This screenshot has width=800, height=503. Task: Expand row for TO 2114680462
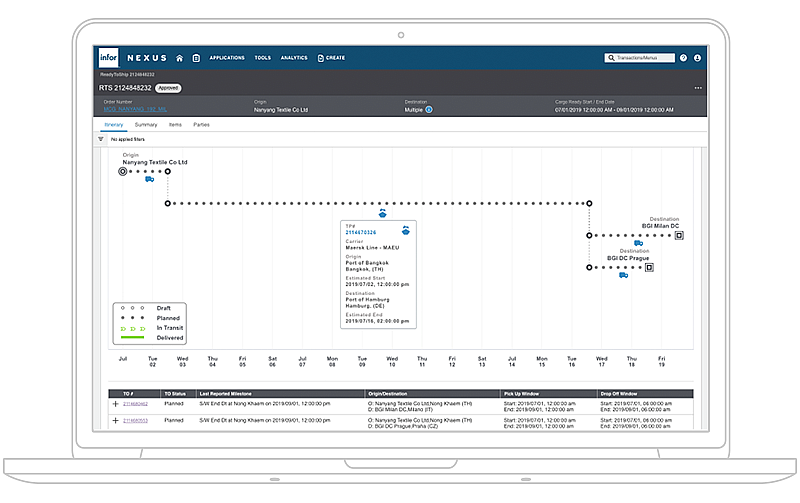[115, 404]
